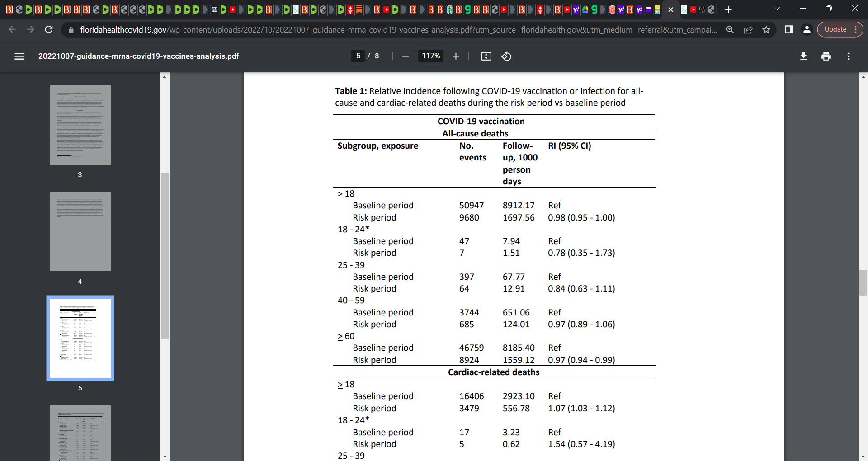Click the zoom percentage 117% field
The height and width of the screenshot is (461, 868).
tap(430, 56)
